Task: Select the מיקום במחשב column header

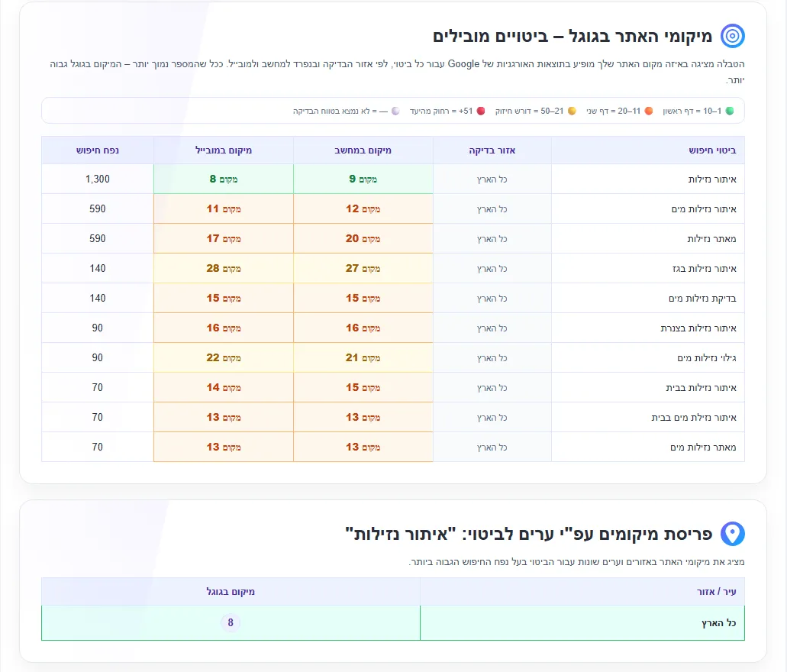Action: coord(363,150)
